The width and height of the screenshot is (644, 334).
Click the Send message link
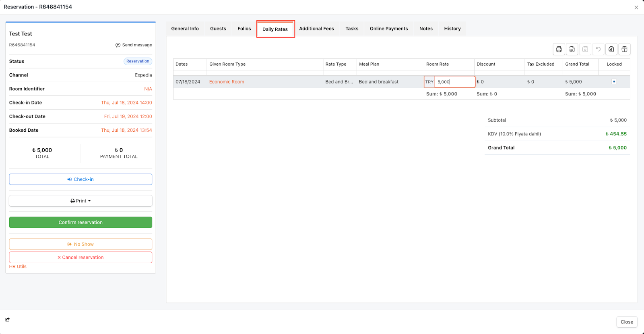[134, 45]
